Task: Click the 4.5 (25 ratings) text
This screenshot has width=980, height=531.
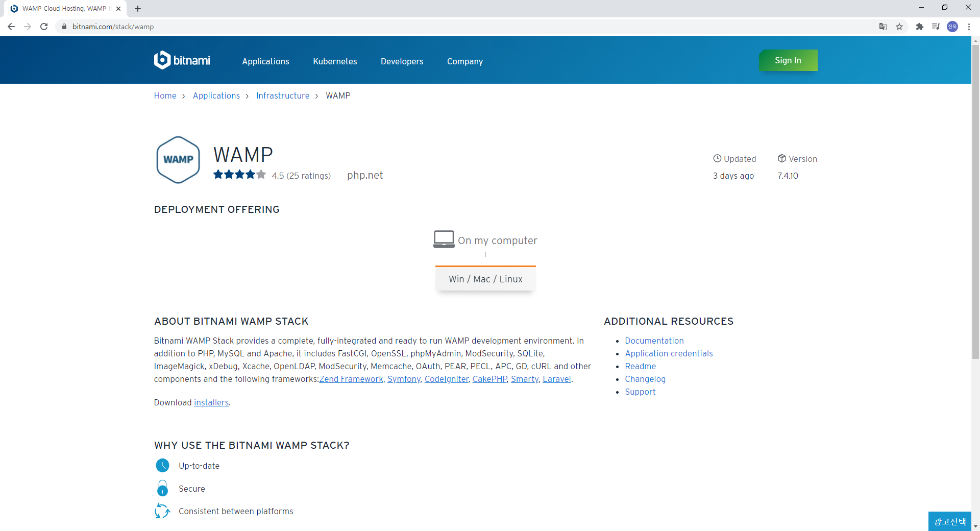Action: [301, 176]
